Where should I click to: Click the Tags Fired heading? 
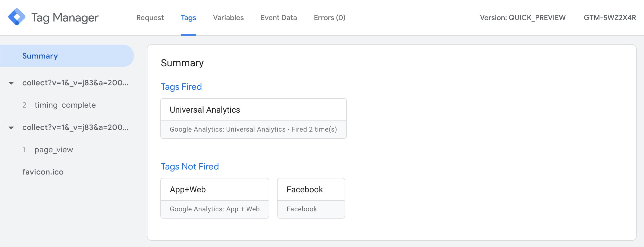pyautogui.click(x=181, y=87)
